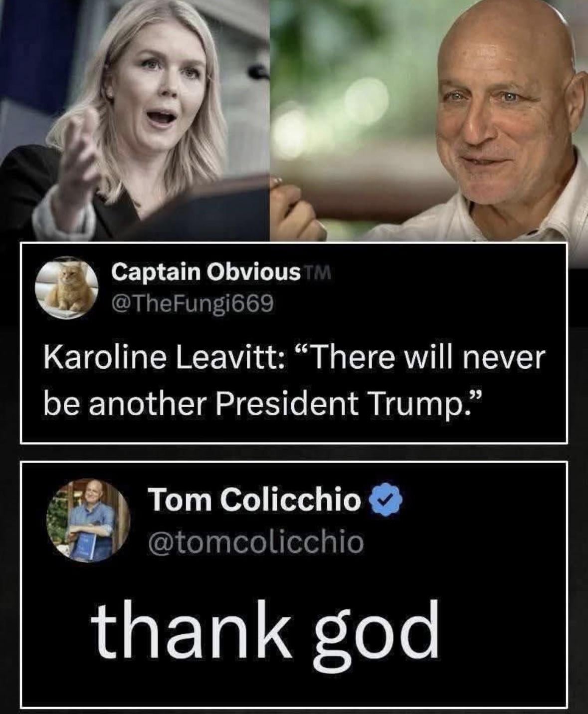Screen dimensions: 588x714
Task: Open the photo of the blonde woman speaking
Action: click(135, 120)
